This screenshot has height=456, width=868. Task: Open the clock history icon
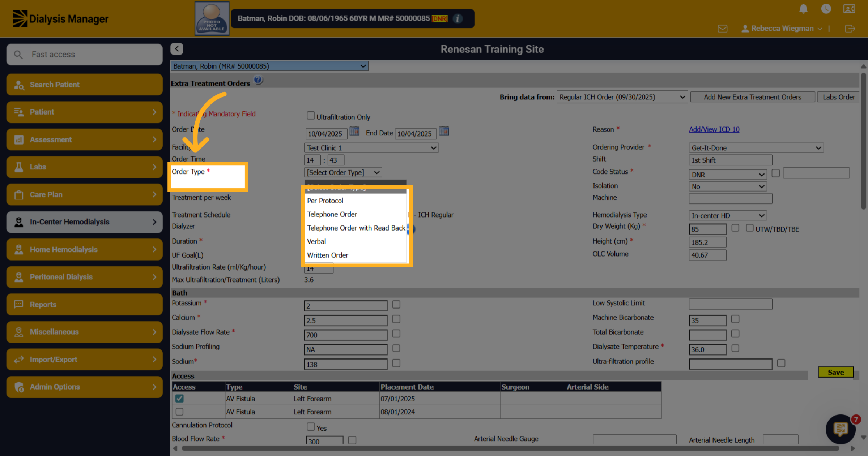pyautogui.click(x=826, y=9)
